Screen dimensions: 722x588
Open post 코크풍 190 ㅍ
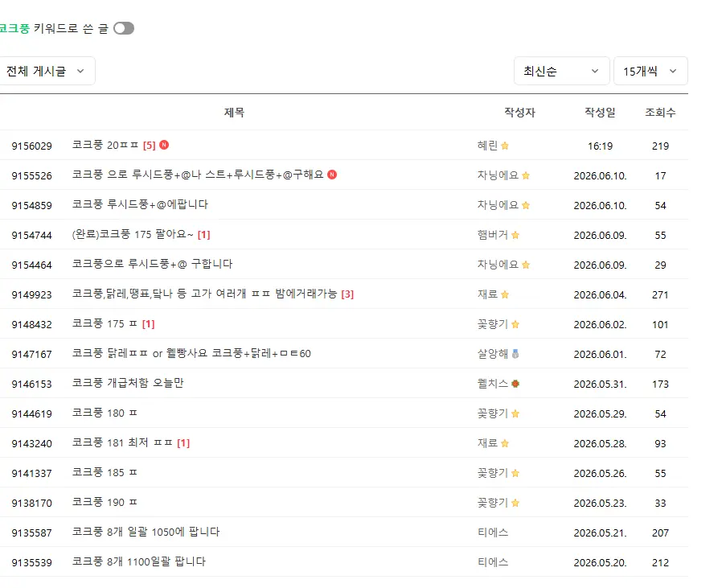105,502
